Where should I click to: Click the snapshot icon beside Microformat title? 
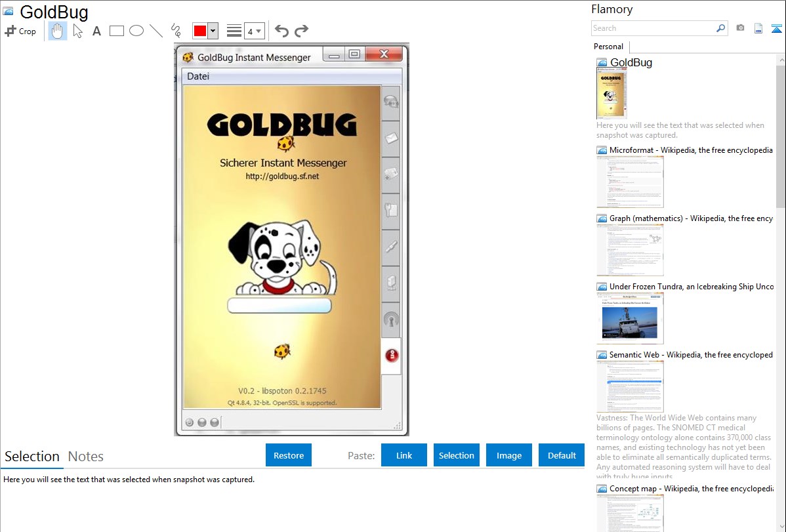pos(602,150)
